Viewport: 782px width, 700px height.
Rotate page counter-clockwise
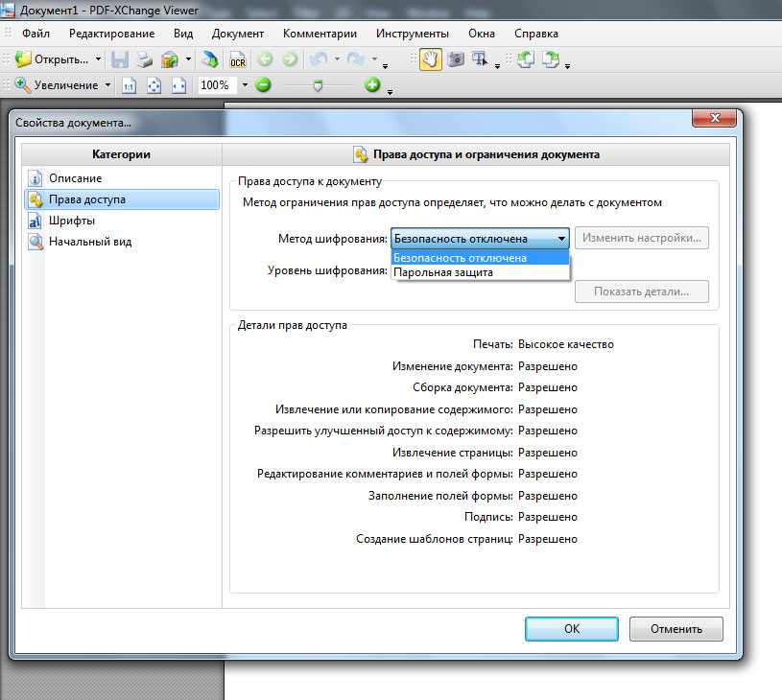pyautogui.click(x=526, y=59)
